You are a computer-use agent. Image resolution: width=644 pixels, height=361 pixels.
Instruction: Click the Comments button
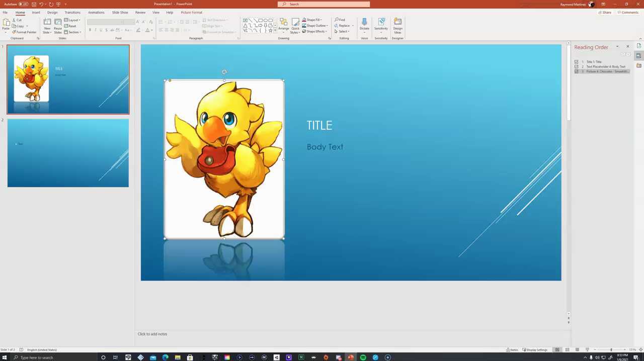tap(628, 13)
